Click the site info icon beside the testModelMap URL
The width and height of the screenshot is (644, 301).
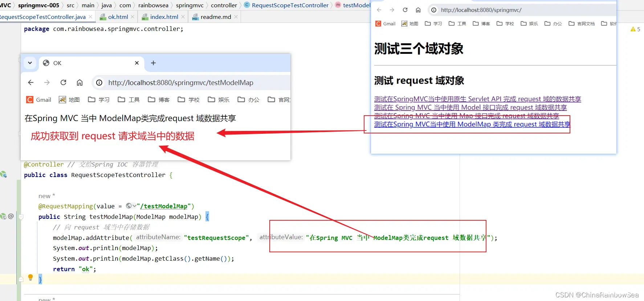99,83
